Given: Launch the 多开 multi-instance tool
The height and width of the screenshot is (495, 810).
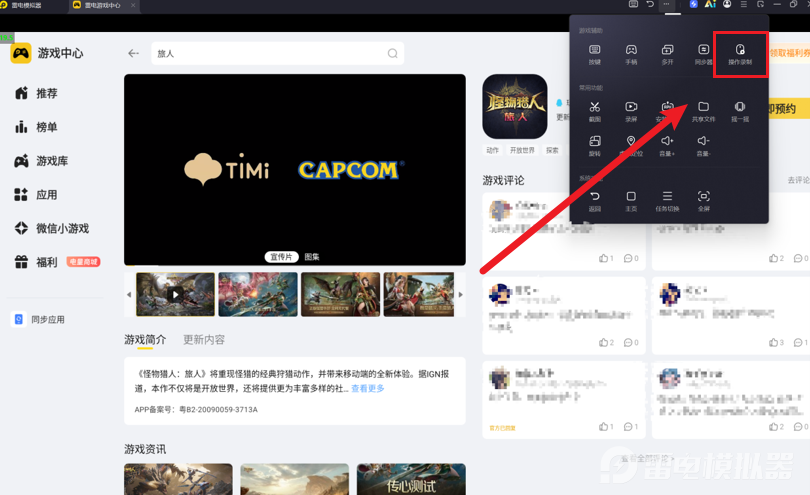Looking at the screenshot, I should (x=667, y=54).
